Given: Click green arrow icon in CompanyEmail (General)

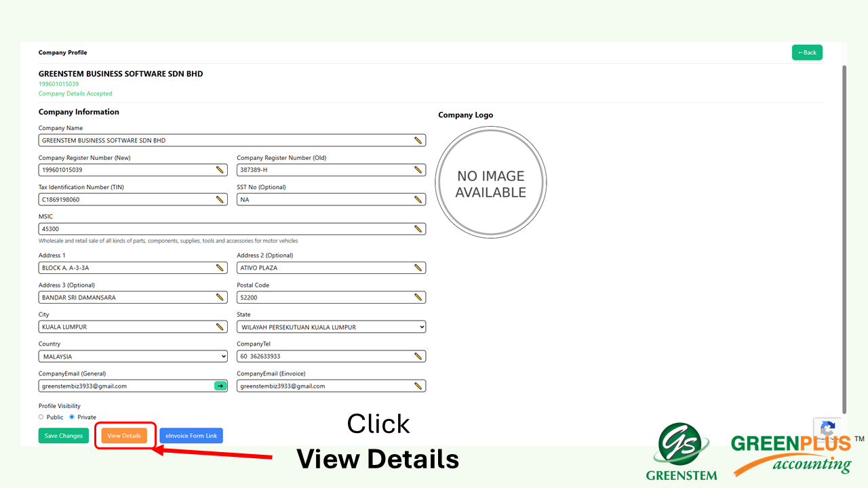Looking at the screenshot, I should pos(220,386).
